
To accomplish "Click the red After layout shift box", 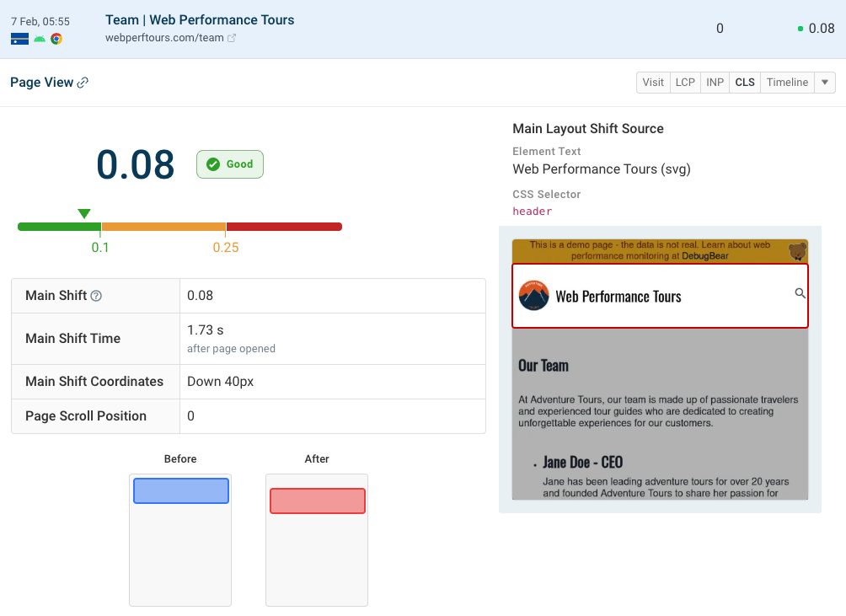I will click(x=318, y=501).
